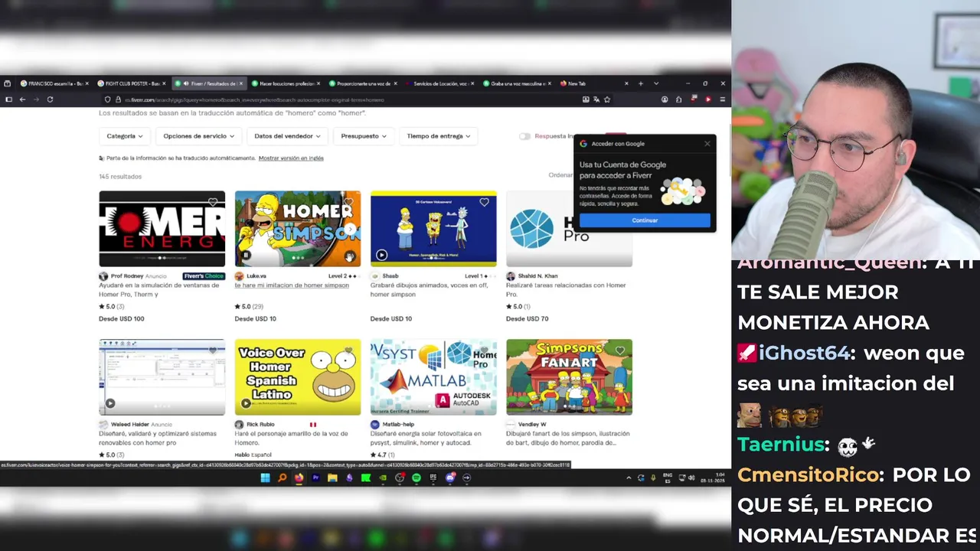
Task: Open seller profile Rick Rubio
Action: 260,425
